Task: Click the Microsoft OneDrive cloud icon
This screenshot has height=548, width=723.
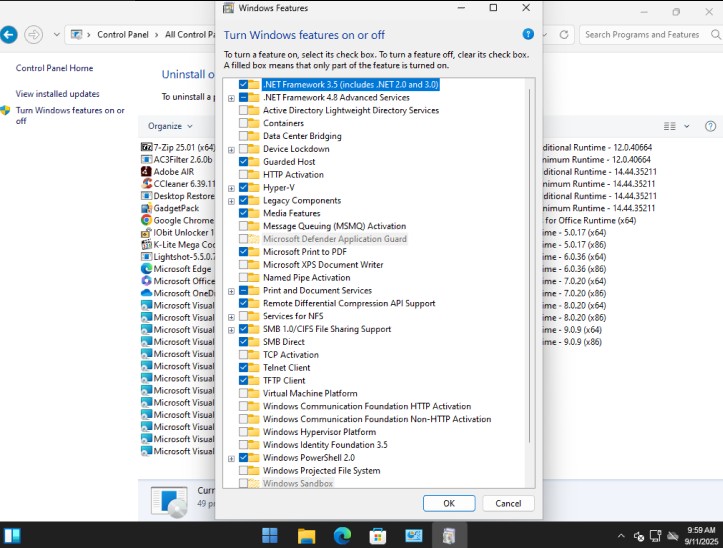Action: point(146,293)
